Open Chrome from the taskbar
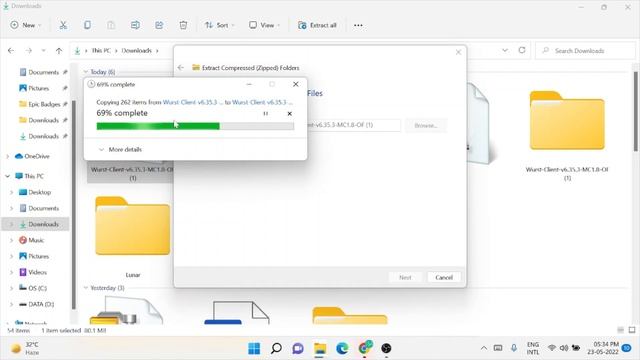This screenshot has height=360, width=640. pos(364,348)
